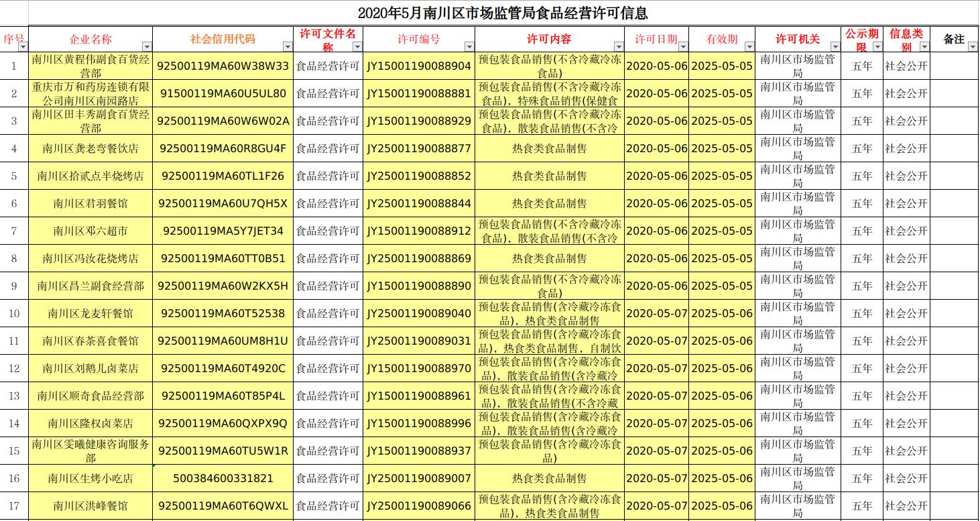Select company cell 南川区春茶喜食餐馆
This screenshot has width=980, height=521.
[x=90, y=341]
